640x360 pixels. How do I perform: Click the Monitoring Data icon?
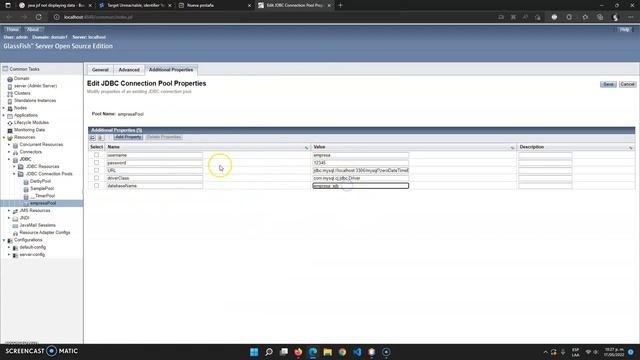10,130
